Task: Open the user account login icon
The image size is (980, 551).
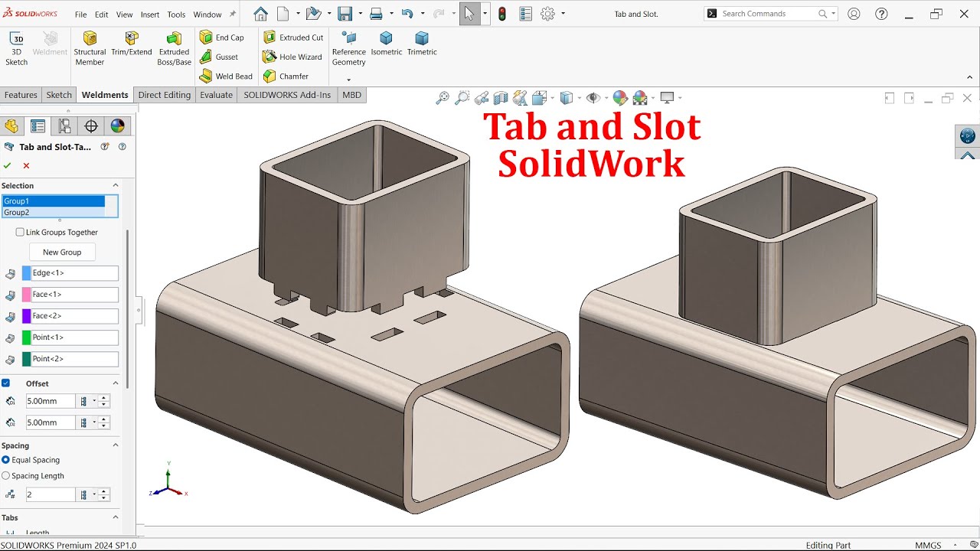Action: click(x=854, y=14)
